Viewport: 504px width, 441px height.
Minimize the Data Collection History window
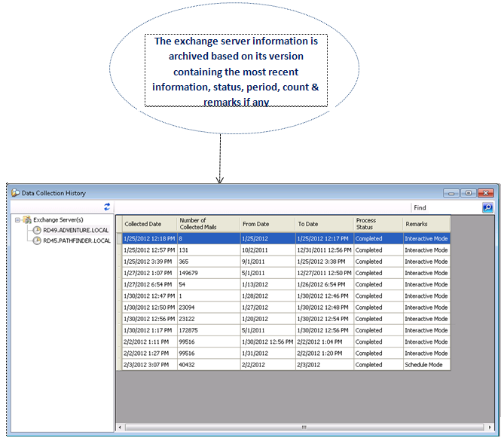(x=451, y=193)
